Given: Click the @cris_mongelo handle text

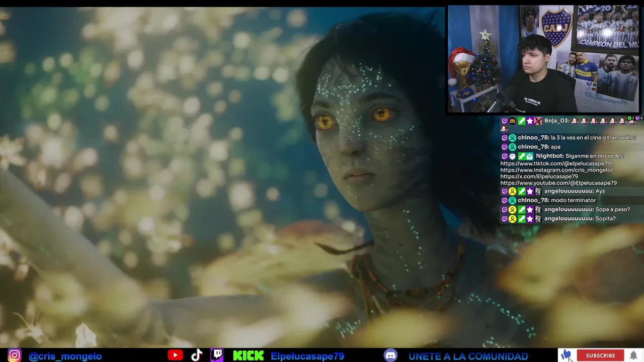Looking at the screenshot, I should [x=65, y=356].
